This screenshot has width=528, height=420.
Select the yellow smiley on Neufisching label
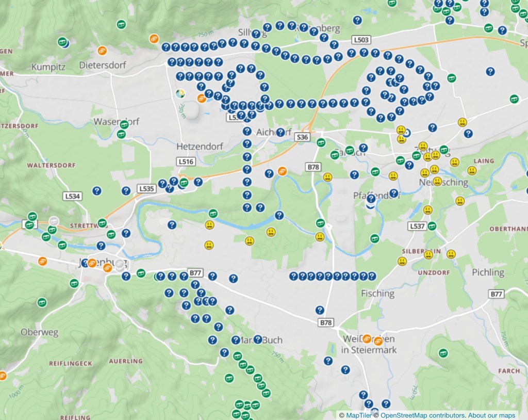437,181
